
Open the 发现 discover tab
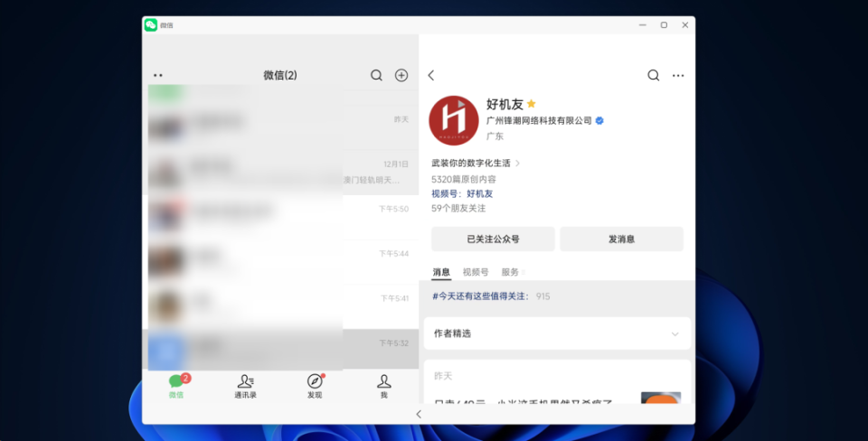click(315, 386)
